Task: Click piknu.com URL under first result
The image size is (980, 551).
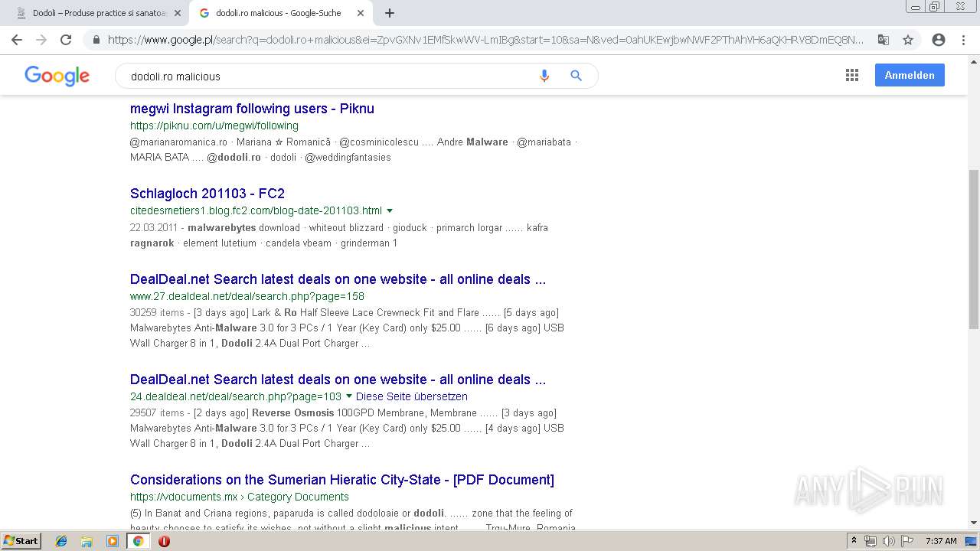Action: (214, 126)
